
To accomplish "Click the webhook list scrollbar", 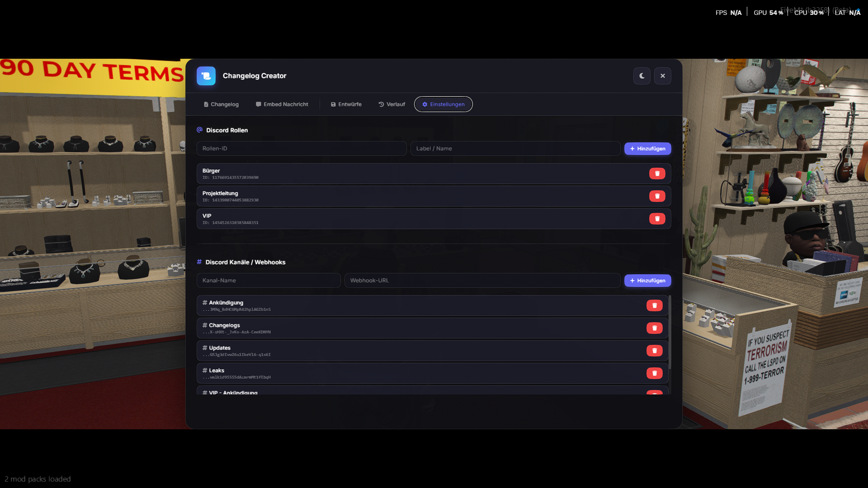I will coord(670,332).
